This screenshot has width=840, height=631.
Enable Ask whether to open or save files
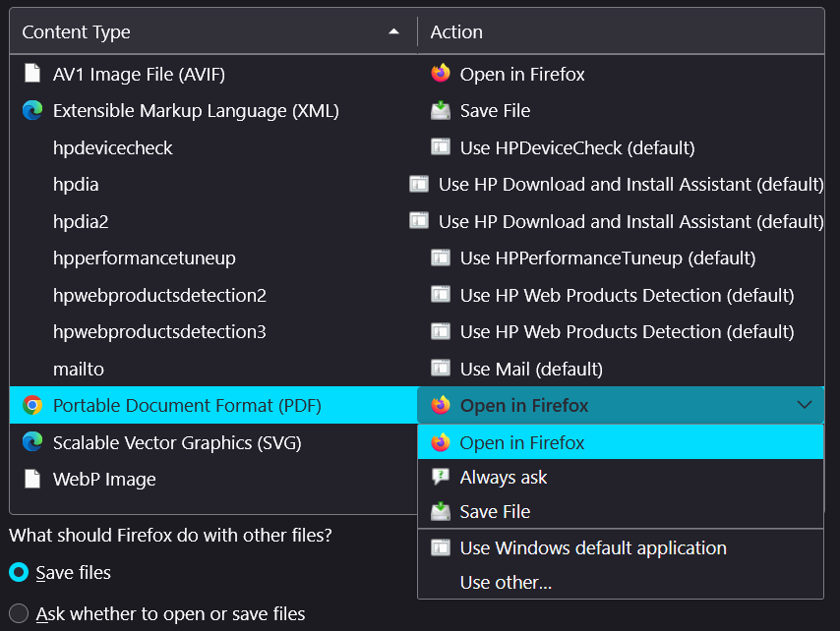(x=18, y=612)
